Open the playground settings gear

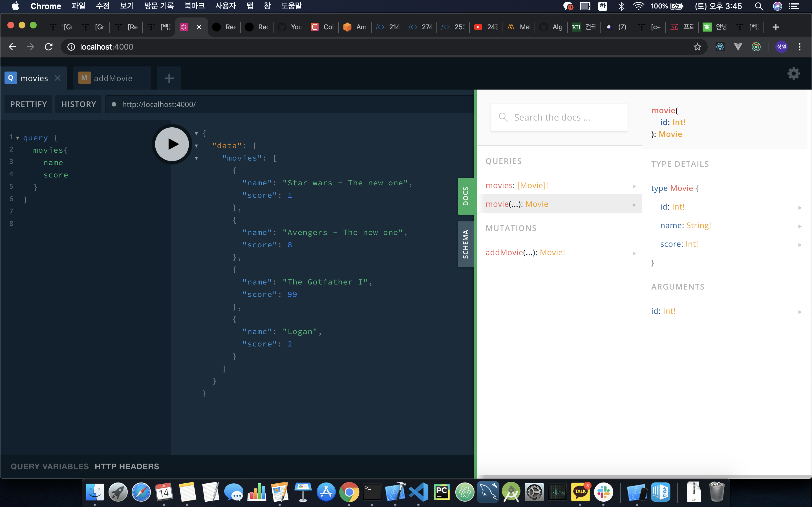click(793, 74)
